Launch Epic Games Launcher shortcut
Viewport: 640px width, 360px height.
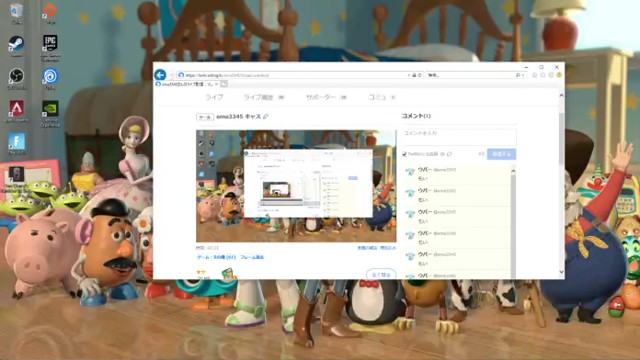(50, 47)
